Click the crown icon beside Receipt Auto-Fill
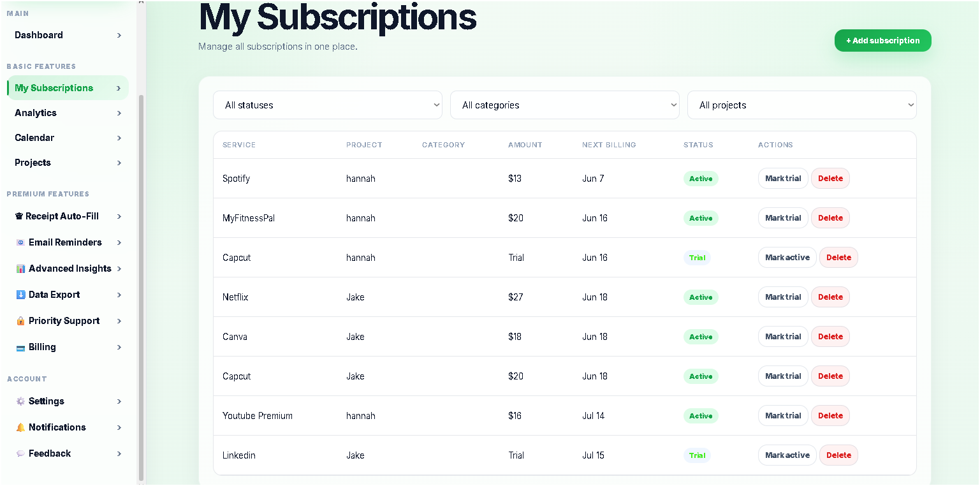Image resolution: width=980 pixels, height=486 pixels. (19, 216)
